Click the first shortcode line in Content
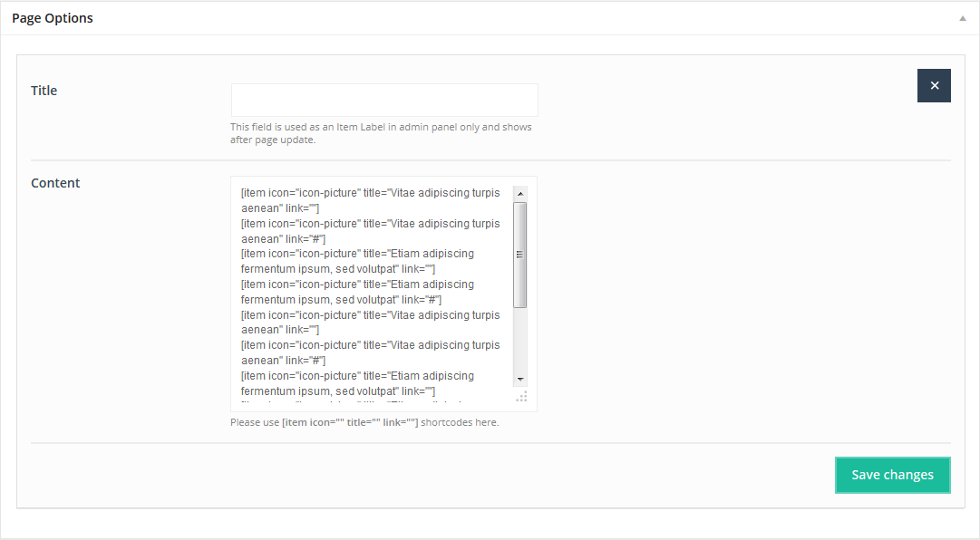This screenshot has width=980, height=540. coord(370,193)
